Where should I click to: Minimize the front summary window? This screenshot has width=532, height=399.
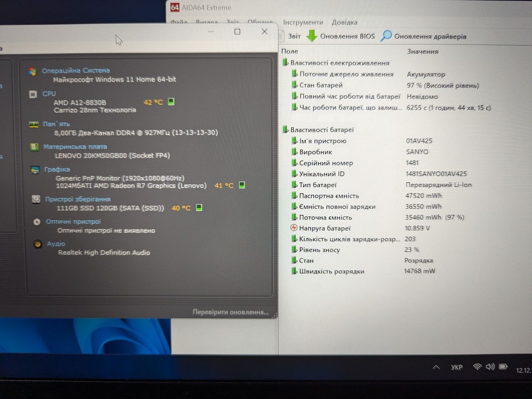[211, 32]
